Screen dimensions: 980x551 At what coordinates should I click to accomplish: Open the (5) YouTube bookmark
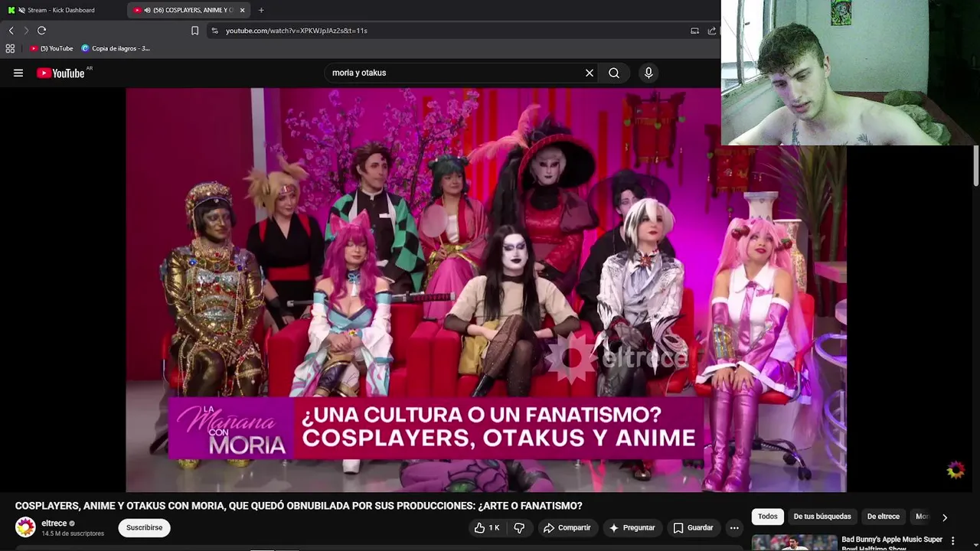click(52, 48)
